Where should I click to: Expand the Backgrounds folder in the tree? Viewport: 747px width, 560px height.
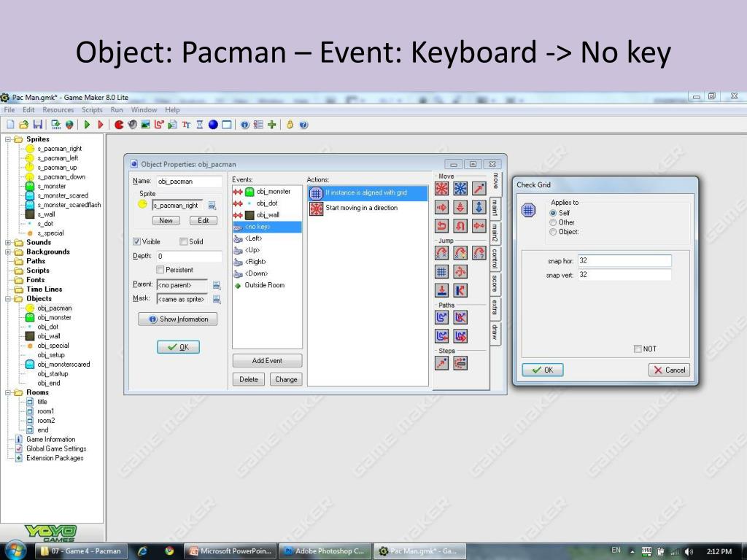coord(8,252)
